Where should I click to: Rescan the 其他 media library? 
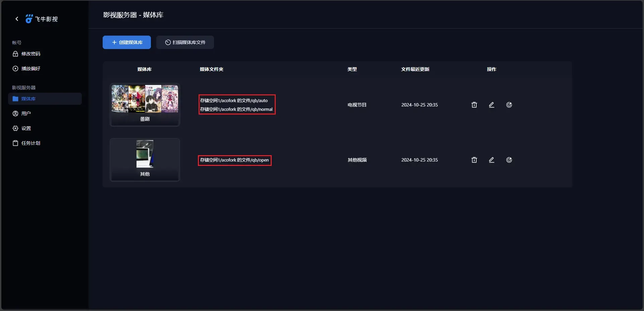[509, 160]
